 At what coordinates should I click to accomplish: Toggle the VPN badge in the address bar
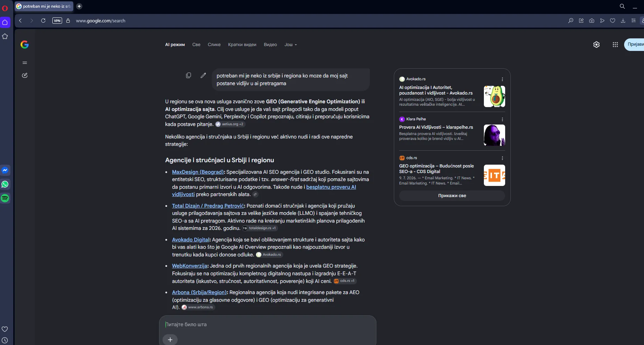point(57,21)
